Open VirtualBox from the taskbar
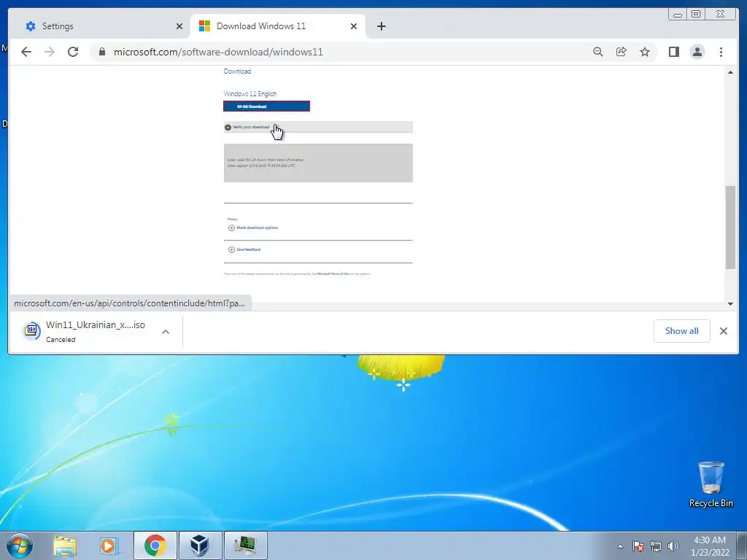Image resolution: width=747 pixels, height=560 pixels. click(200, 545)
